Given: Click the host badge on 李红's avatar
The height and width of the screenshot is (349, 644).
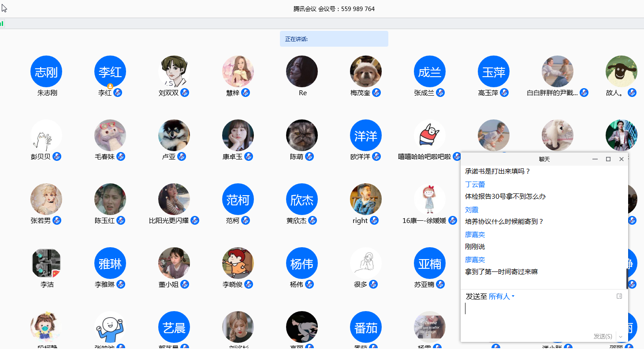Looking at the screenshot, I should click(x=110, y=86).
